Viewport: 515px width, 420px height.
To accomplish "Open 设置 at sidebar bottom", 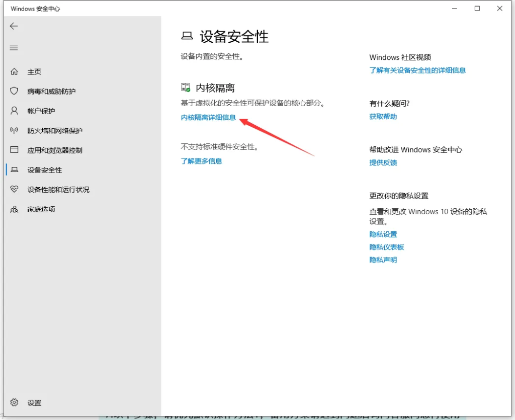I will click(x=34, y=402).
